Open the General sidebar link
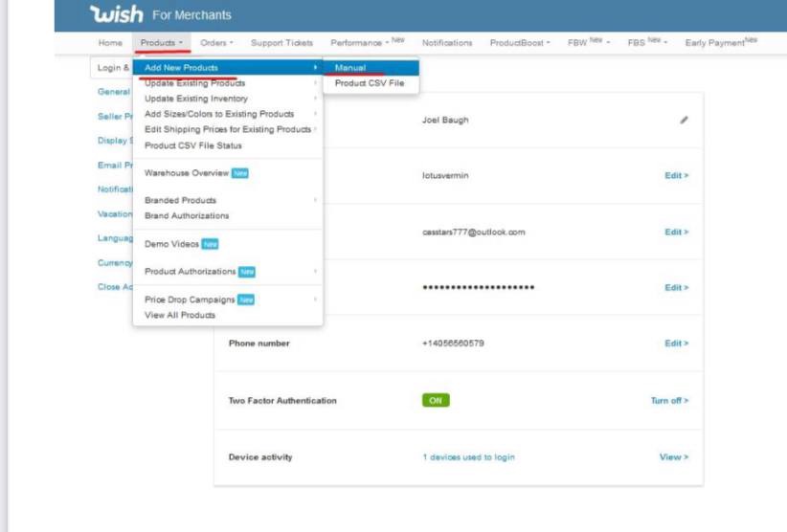The width and height of the screenshot is (787, 532). pyautogui.click(x=114, y=92)
